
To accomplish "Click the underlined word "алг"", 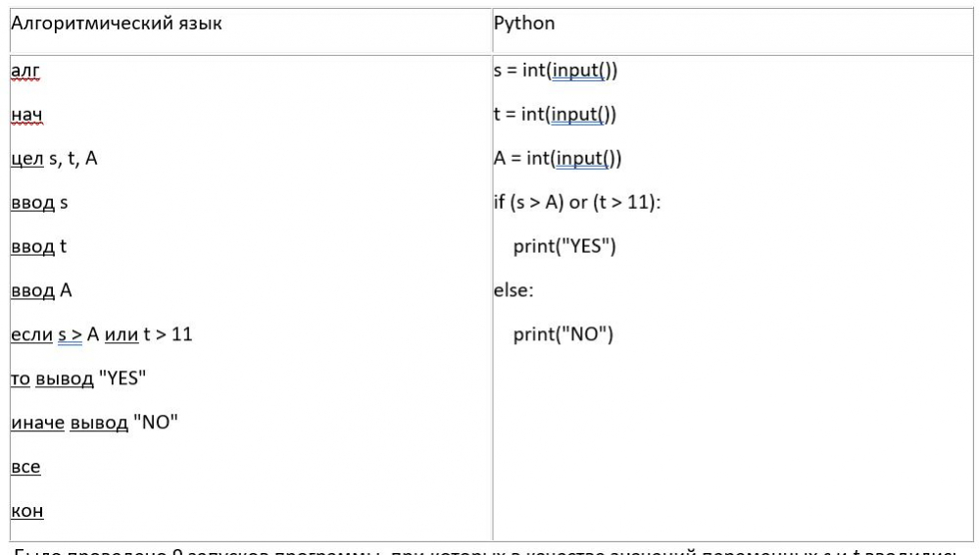I will click(25, 71).
